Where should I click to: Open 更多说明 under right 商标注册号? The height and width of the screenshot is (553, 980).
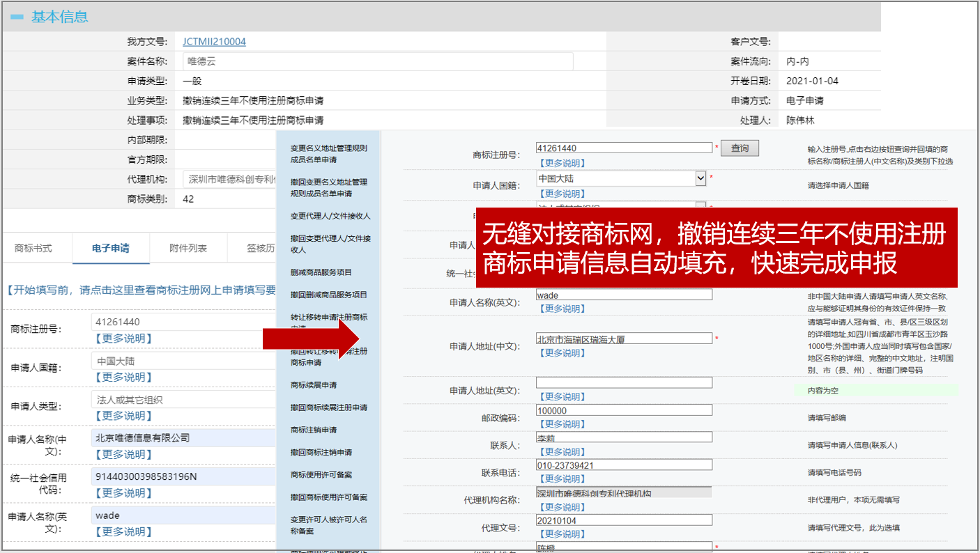click(562, 163)
